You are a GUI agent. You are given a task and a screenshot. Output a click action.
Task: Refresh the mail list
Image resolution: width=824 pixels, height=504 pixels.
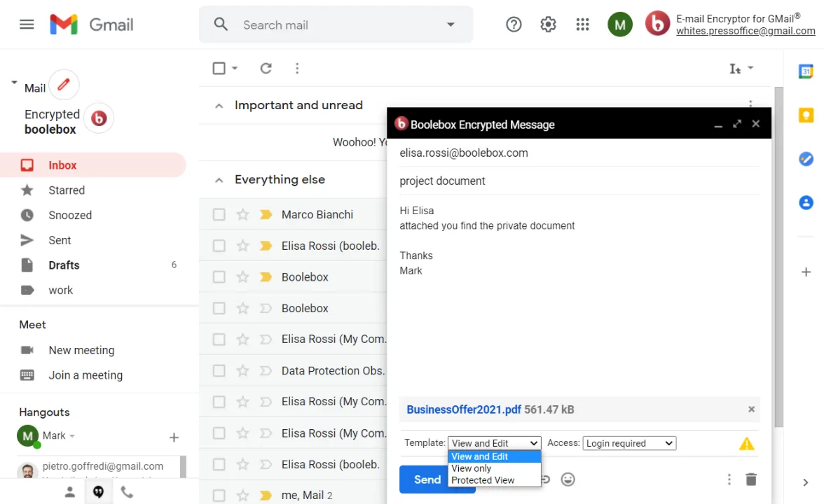pos(266,69)
